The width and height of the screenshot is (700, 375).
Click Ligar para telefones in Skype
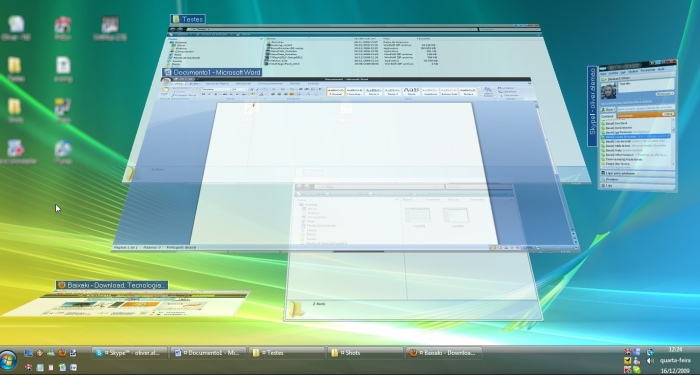point(637,173)
